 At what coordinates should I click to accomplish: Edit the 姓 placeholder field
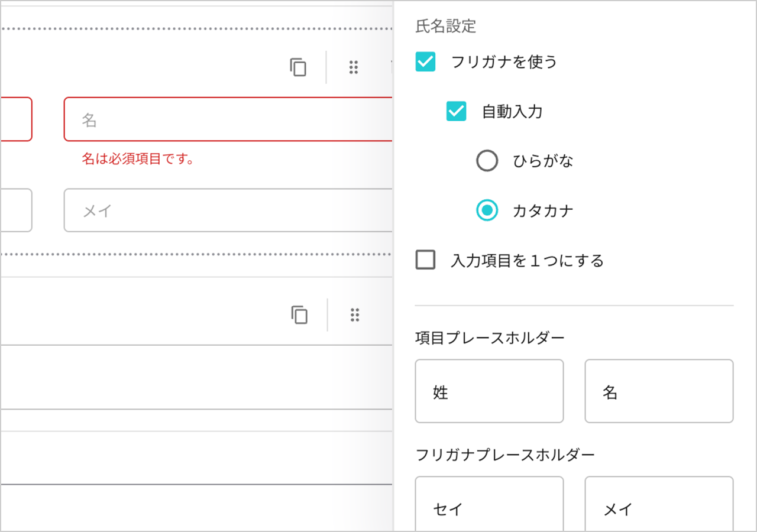pos(489,391)
